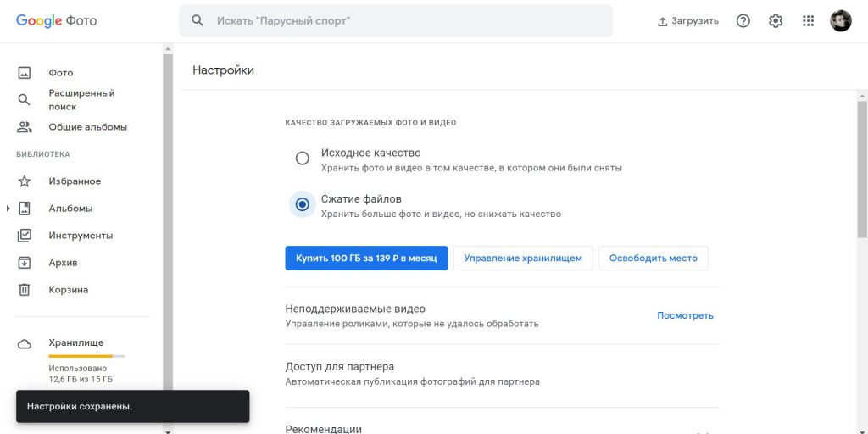The width and height of the screenshot is (868, 434).
Task: Select the Исходное качество radio button
Action: (x=302, y=159)
